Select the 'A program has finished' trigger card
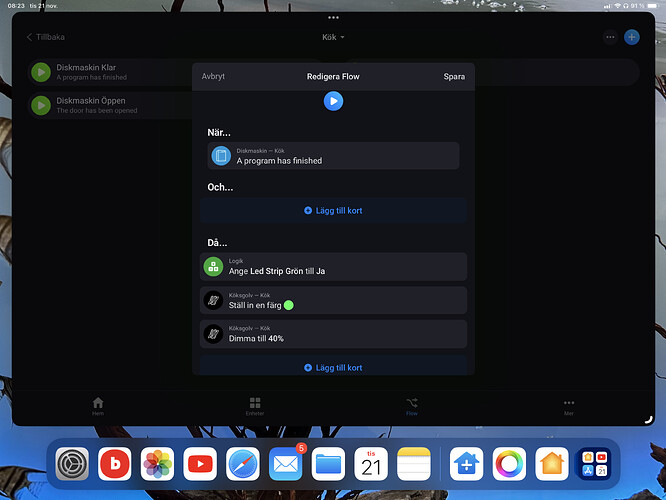 333,156
